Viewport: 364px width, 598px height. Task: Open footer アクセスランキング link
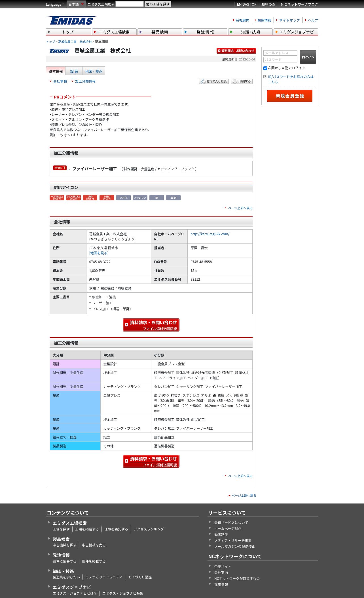coord(149,529)
